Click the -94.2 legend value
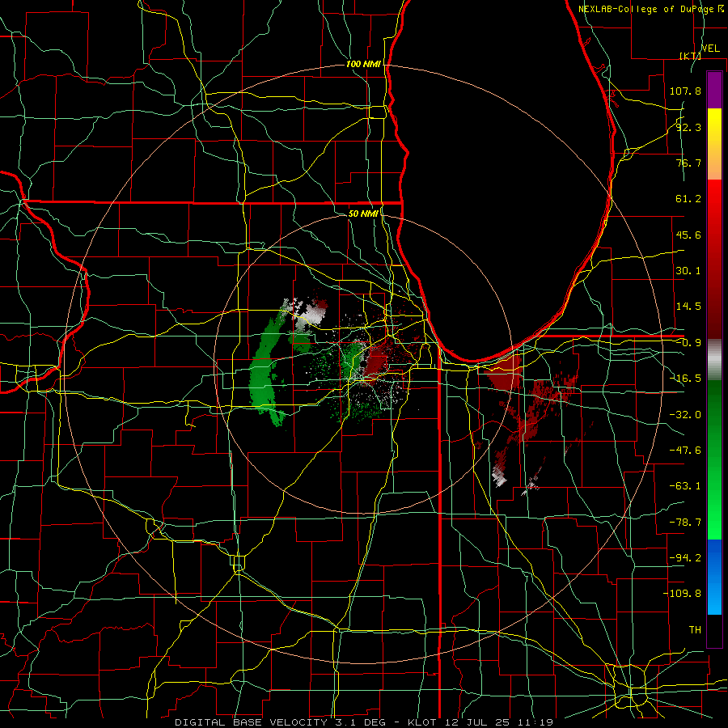 (x=685, y=558)
